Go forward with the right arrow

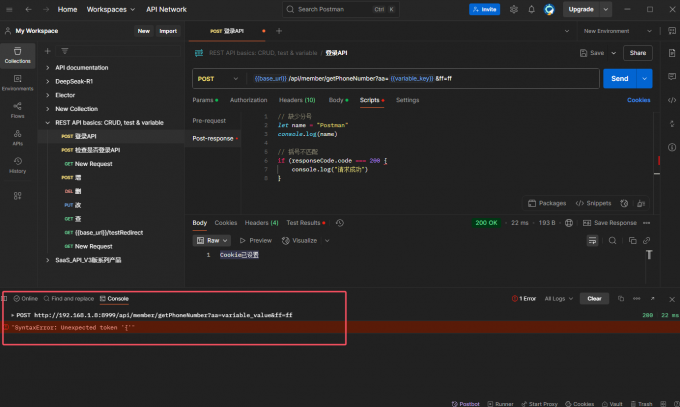[x=46, y=9]
